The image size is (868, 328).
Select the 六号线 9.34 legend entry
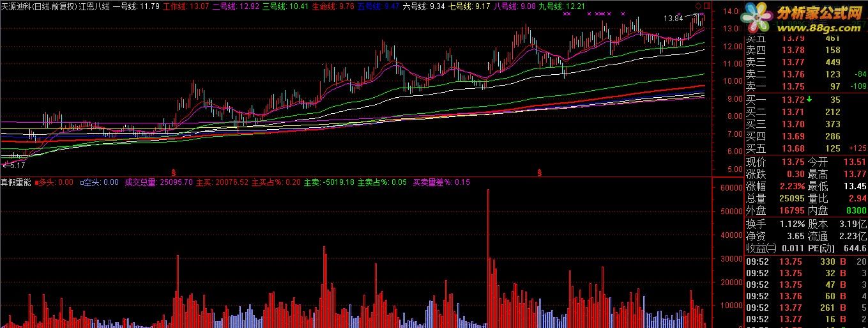click(425, 6)
